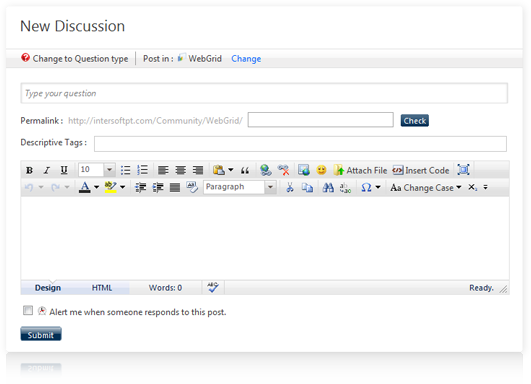Switch to the HTML tab
Screen dimensions: 531x384
click(102, 288)
